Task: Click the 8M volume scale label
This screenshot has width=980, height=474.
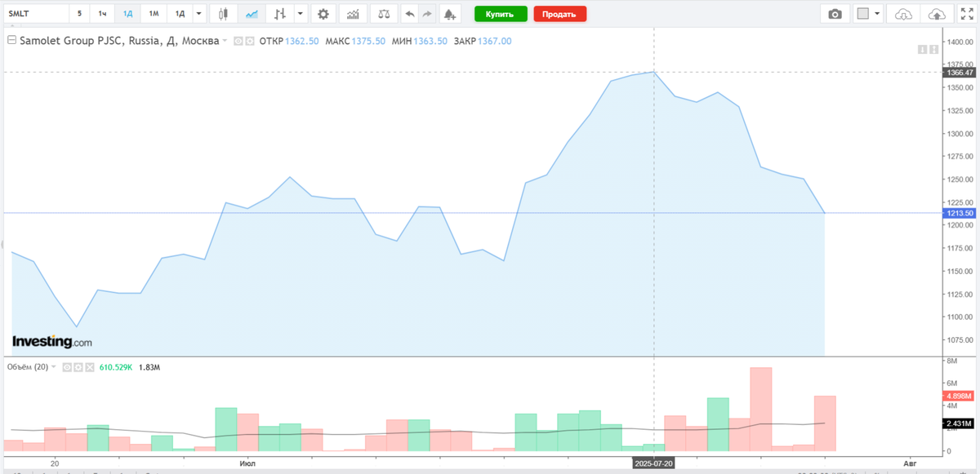Action: coord(951,361)
